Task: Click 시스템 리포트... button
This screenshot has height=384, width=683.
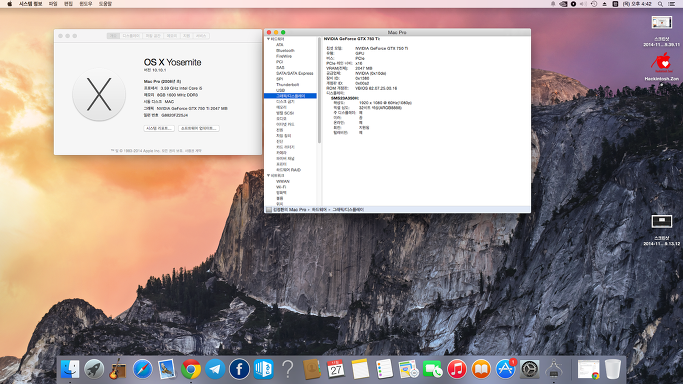Action: pos(159,128)
